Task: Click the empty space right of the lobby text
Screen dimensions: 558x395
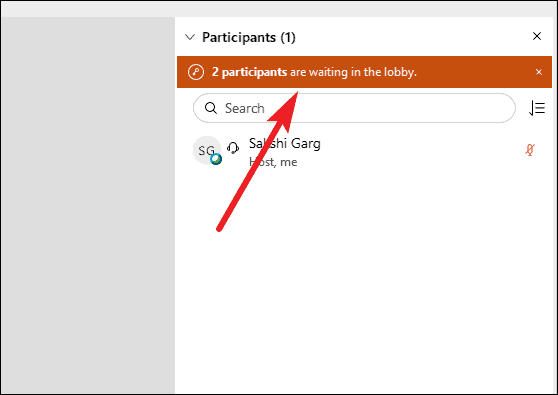Action: point(475,72)
